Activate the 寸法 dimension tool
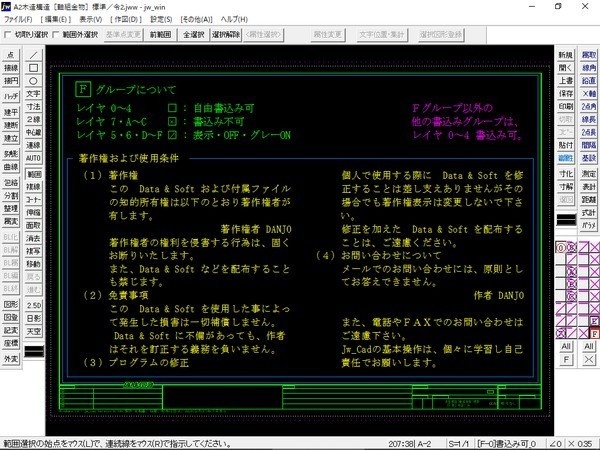Image resolution: width=600 pixels, height=450 pixels. pos(33,106)
